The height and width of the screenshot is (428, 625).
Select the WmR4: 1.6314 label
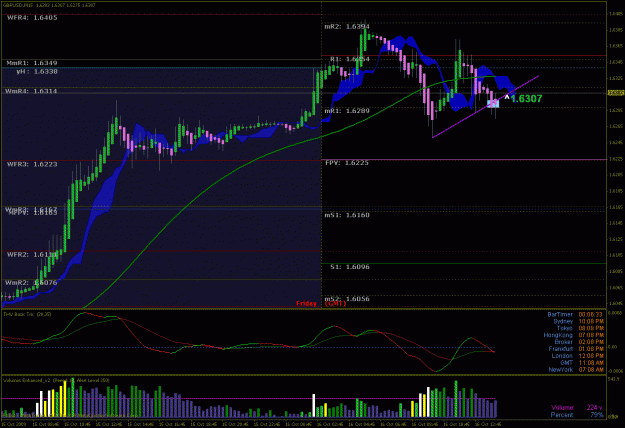click(x=31, y=91)
